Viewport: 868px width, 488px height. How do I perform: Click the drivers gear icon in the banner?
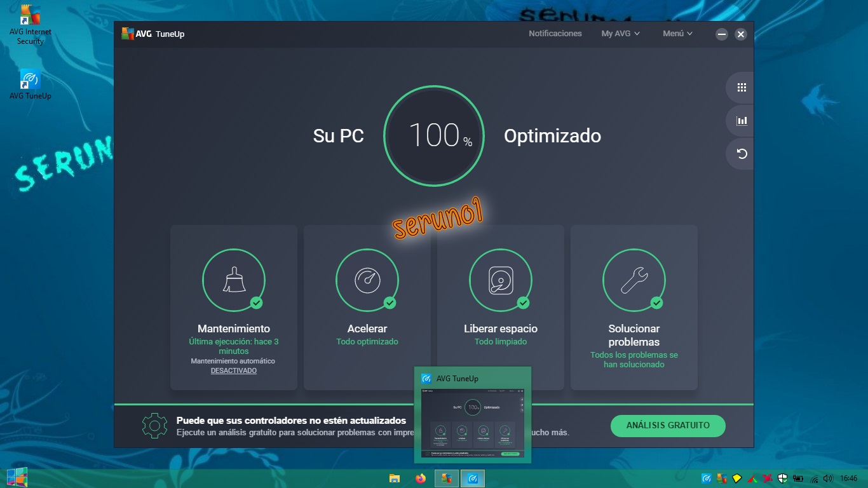(154, 426)
